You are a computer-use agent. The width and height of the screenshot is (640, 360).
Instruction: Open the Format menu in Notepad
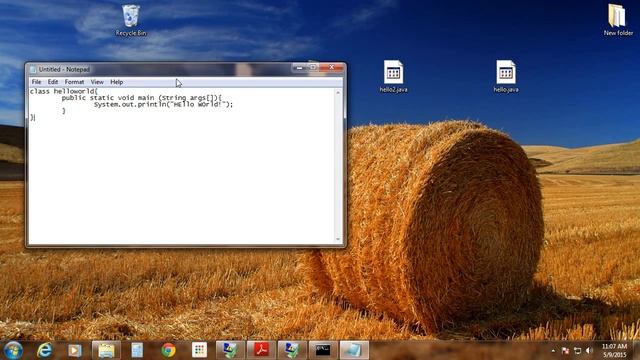74,82
